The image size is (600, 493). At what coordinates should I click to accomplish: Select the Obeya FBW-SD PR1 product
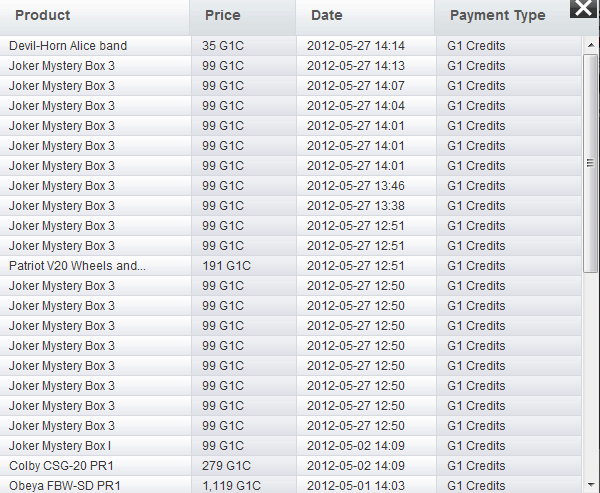(65, 486)
